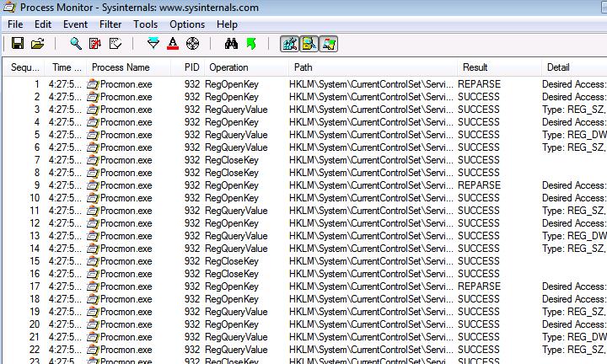Select REPARSE result in row 1
This screenshot has height=364, width=607.
pyautogui.click(x=479, y=84)
